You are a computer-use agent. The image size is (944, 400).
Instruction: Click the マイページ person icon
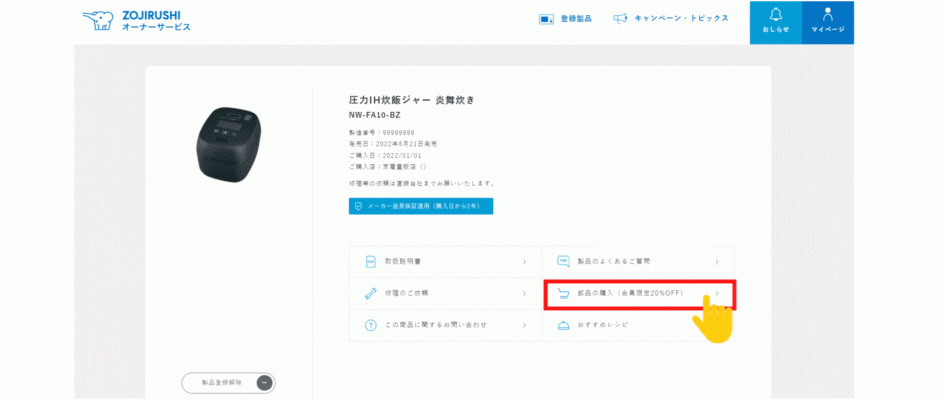coord(828,14)
